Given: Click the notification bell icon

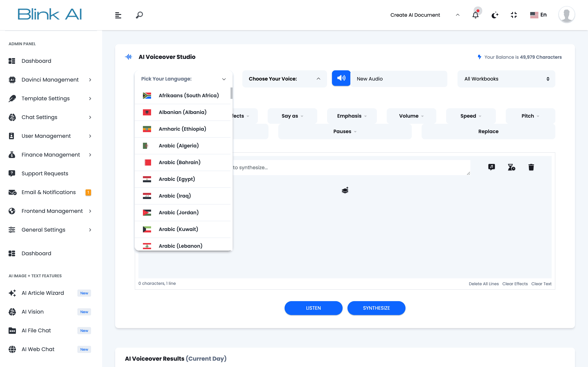Looking at the screenshot, I should (x=475, y=15).
